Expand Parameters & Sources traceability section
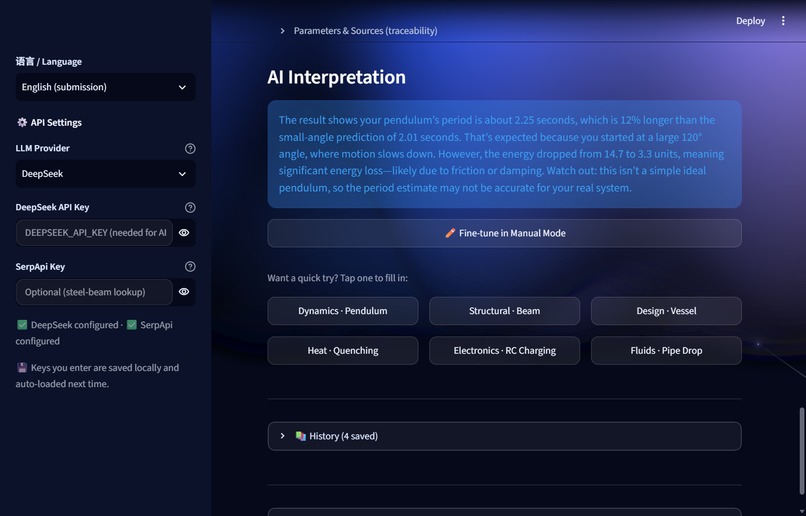 (x=359, y=31)
